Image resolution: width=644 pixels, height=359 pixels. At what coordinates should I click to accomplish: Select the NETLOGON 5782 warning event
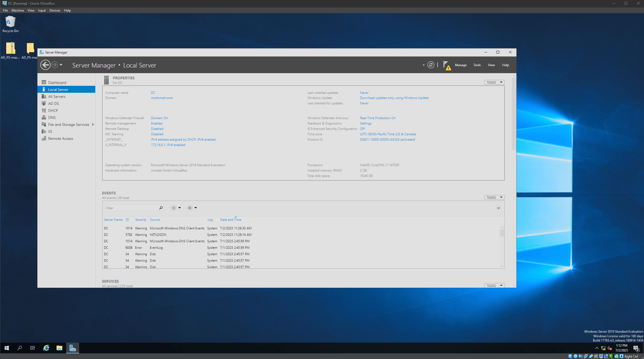click(301, 235)
